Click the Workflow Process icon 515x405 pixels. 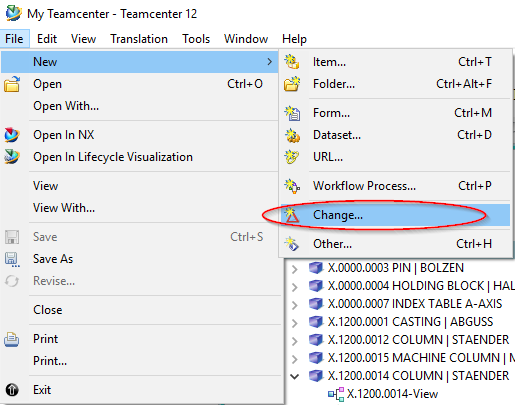pyautogui.click(x=292, y=186)
